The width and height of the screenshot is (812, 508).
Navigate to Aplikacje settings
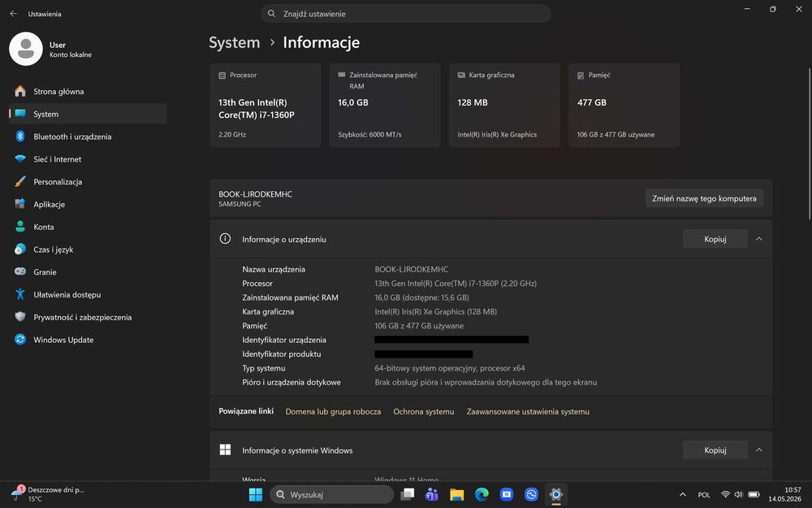coord(88,204)
